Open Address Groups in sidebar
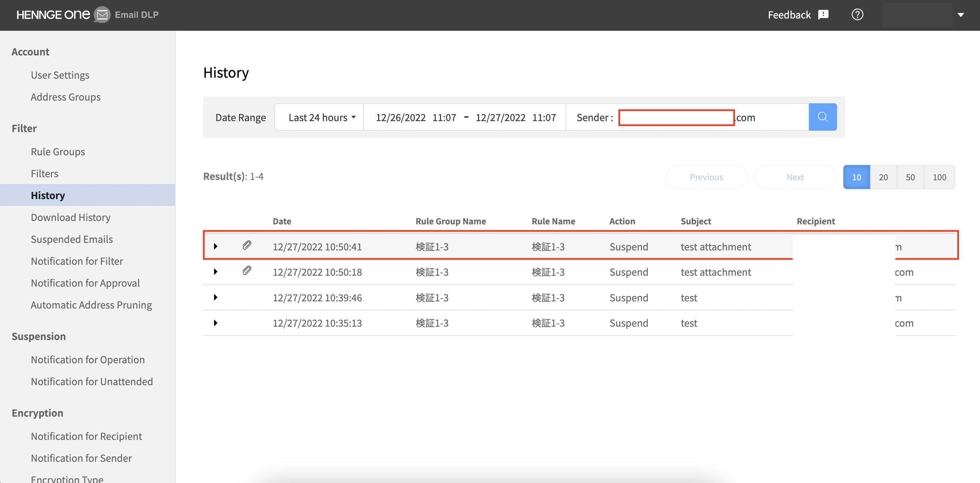Image resolution: width=980 pixels, height=483 pixels. pyautogui.click(x=65, y=97)
